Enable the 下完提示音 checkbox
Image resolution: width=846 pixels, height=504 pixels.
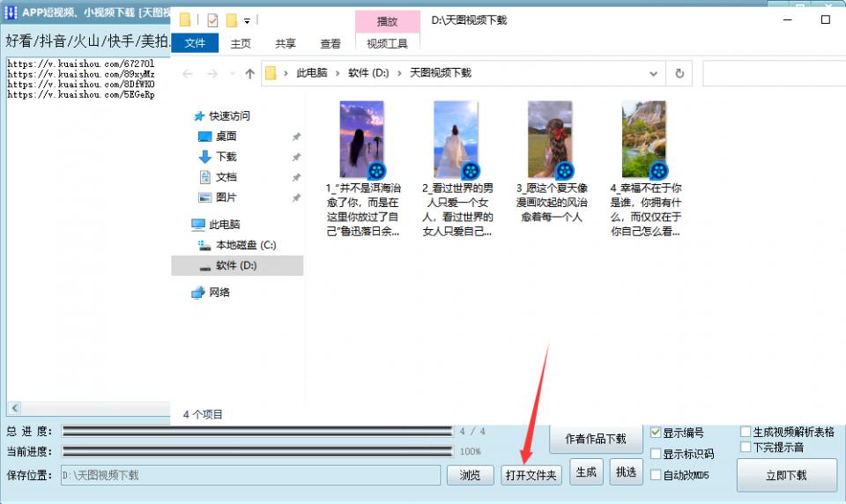coord(746,447)
